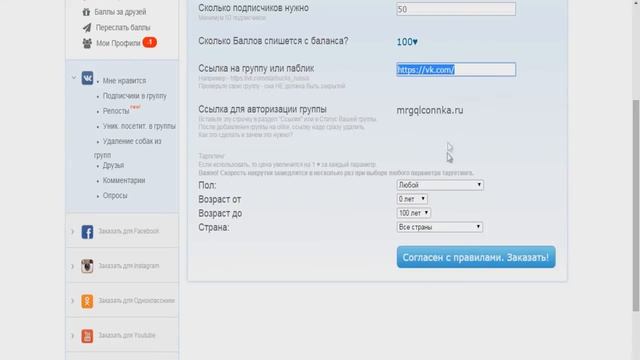Select Уник. посетит. в группы item

(139, 126)
